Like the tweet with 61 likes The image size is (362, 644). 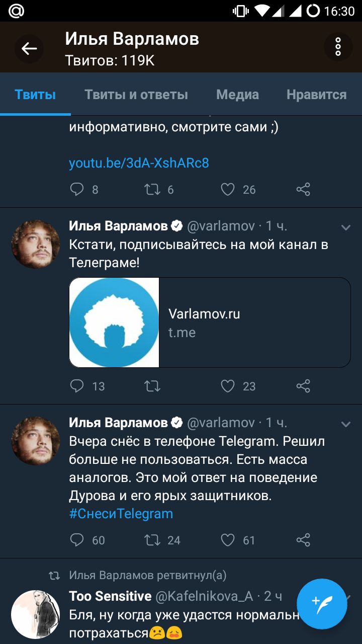(x=228, y=540)
